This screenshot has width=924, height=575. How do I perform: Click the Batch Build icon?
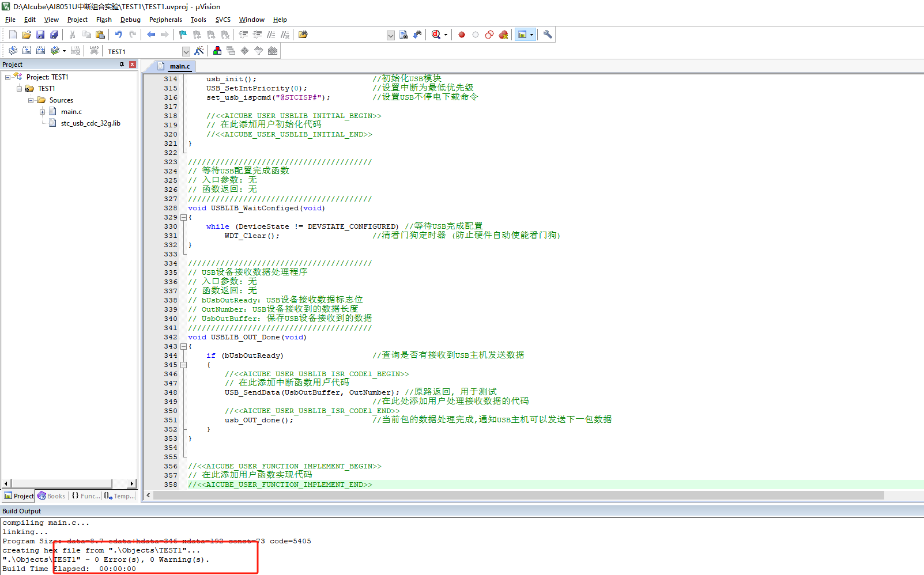pyautogui.click(x=55, y=51)
